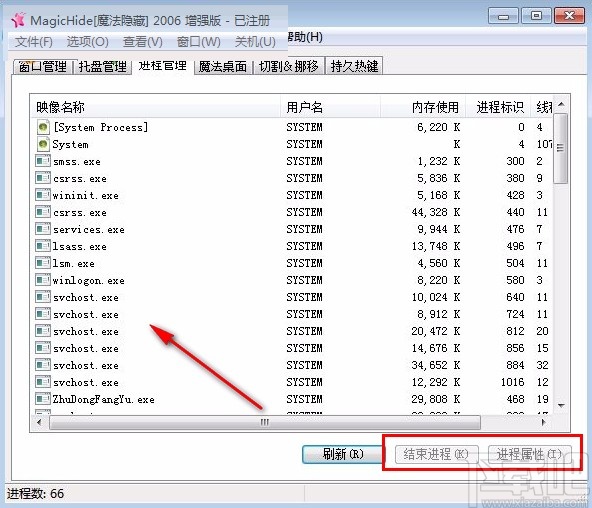The width and height of the screenshot is (592, 508).
Task: Select the winlogon.exe process name
Action: [89, 280]
